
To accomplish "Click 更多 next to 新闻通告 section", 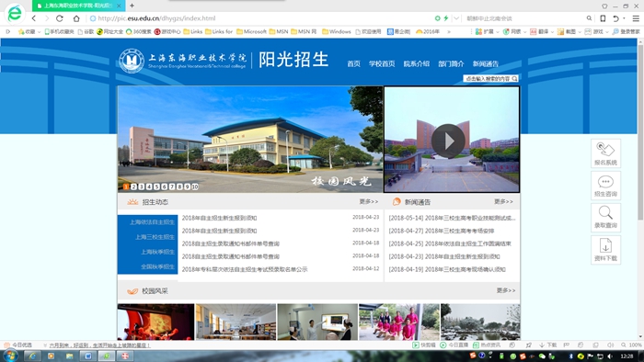I will tap(503, 202).
